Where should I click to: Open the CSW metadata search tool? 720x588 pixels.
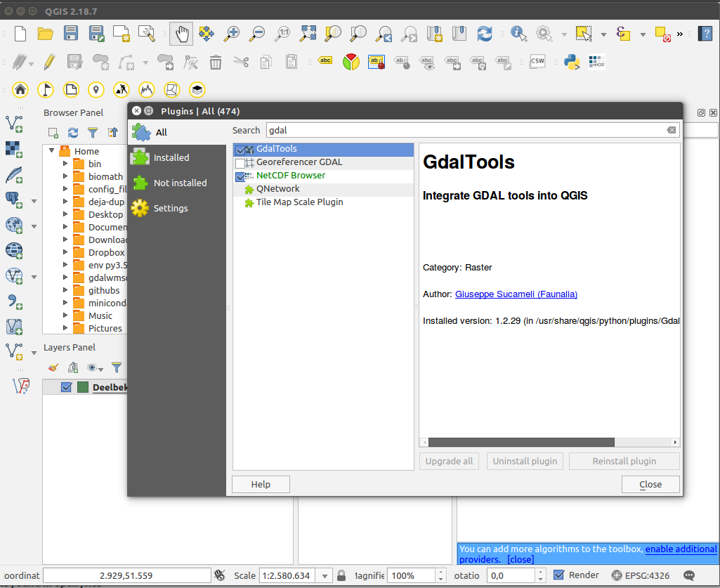click(x=537, y=62)
